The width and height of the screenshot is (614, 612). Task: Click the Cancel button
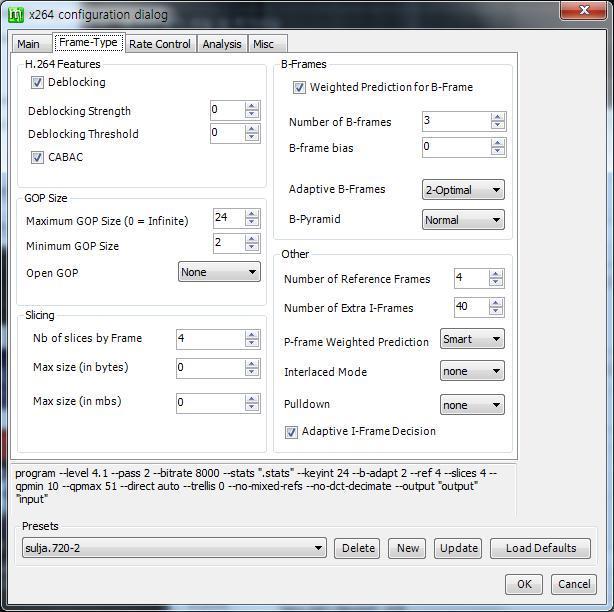point(574,584)
